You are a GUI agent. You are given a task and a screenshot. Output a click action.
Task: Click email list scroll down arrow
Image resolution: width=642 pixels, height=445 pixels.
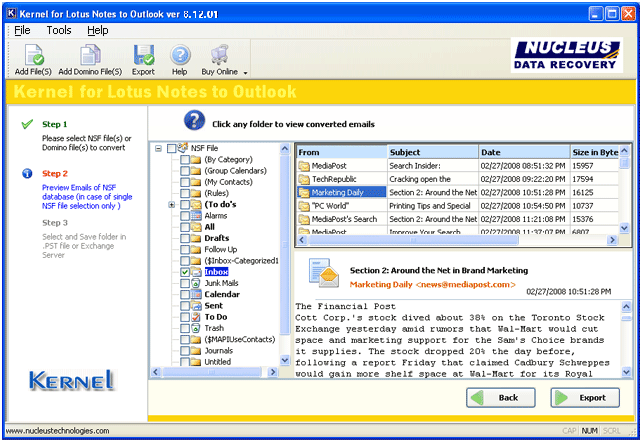point(624,228)
